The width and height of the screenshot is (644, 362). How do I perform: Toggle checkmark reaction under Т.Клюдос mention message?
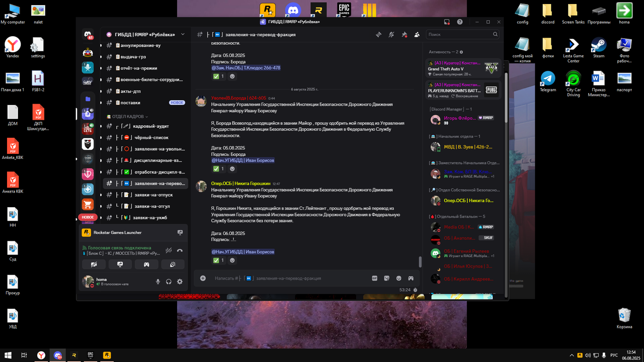pyautogui.click(x=218, y=76)
